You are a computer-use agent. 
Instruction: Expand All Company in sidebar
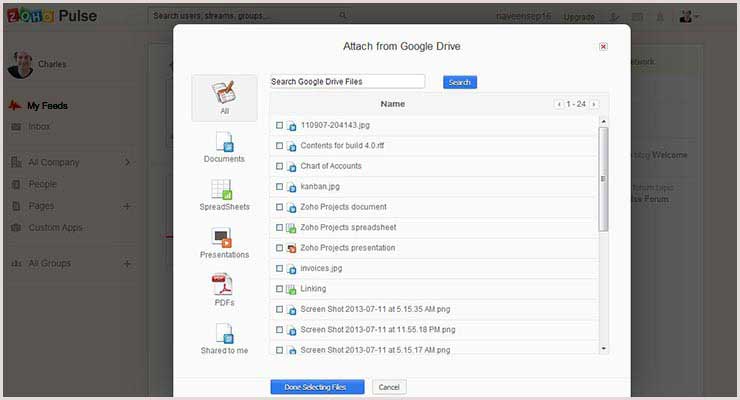pyautogui.click(x=127, y=162)
